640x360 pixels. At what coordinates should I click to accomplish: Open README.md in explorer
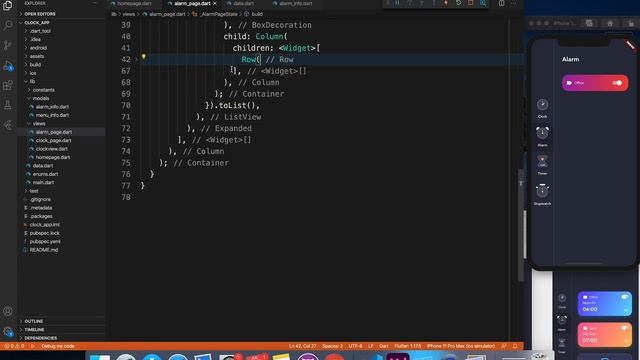44,250
